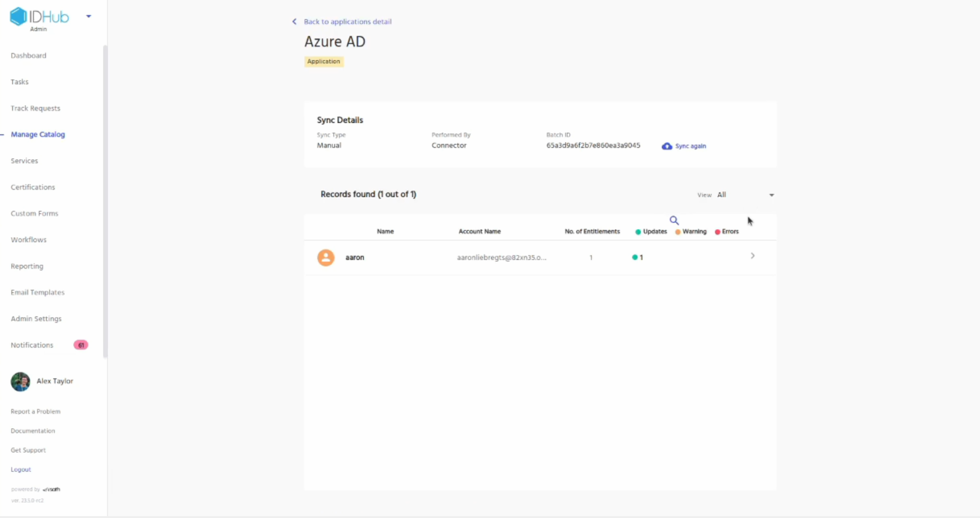Expand aaron's record with the chevron
This screenshot has height=518, width=980.
(752, 256)
